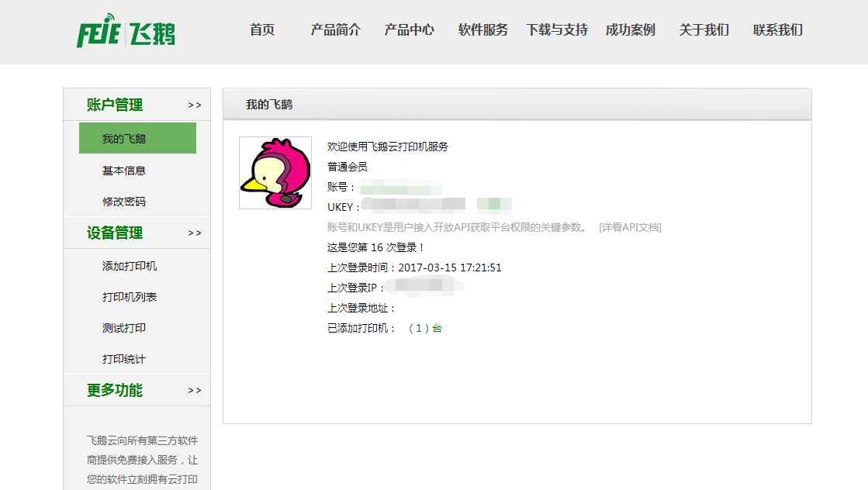
Task: Select 我的飞鹅 in the sidebar
Action: tap(137, 138)
